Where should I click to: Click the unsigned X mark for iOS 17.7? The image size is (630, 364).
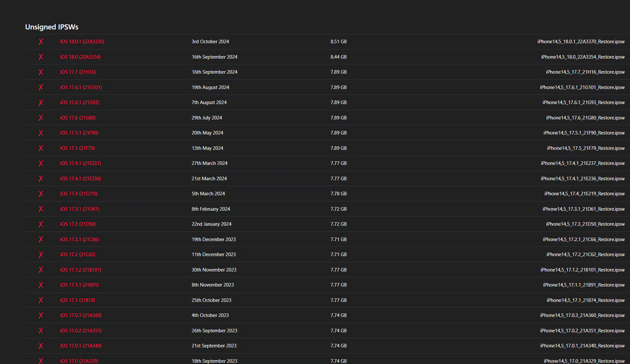click(x=41, y=72)
